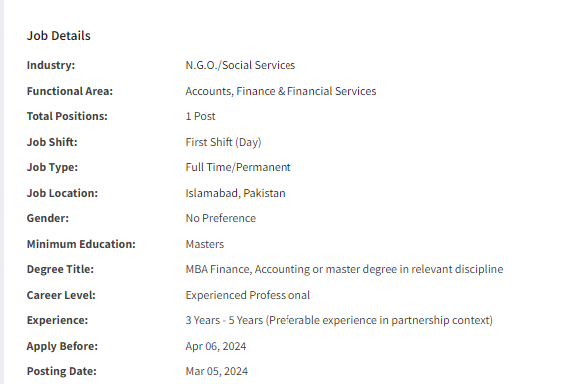This screenshot has width=576, height=384.
Task: Click the Apply Before label
Action: click(62, 347)
